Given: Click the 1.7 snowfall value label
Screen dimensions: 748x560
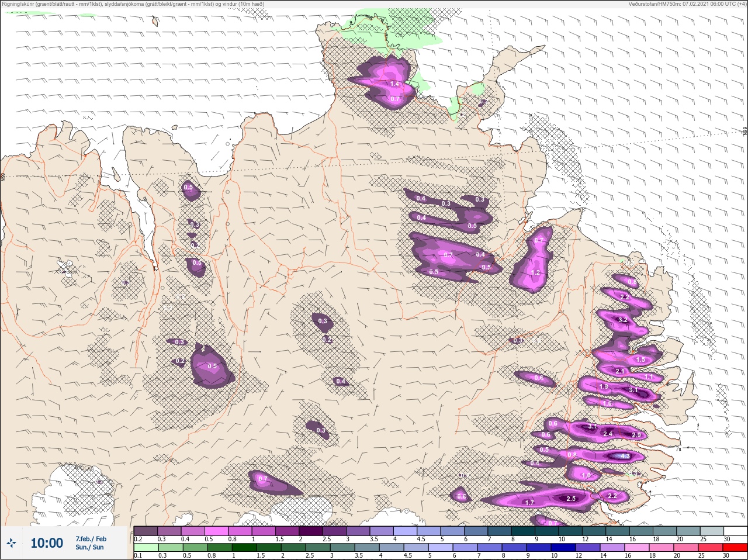Looking at the screenshot, I should [x=529, y=503].
